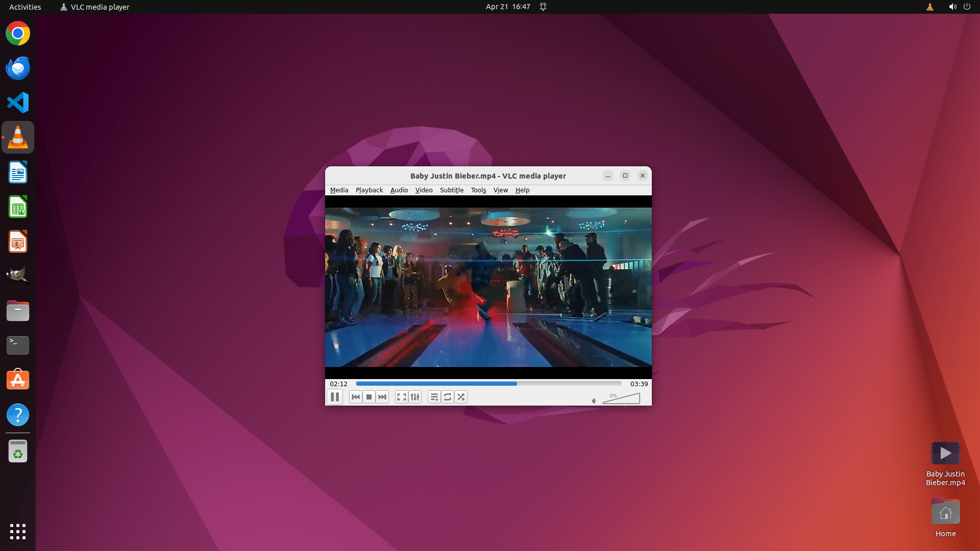
Task: Pause the video with the pause button
Action: (x=335, y=397)
